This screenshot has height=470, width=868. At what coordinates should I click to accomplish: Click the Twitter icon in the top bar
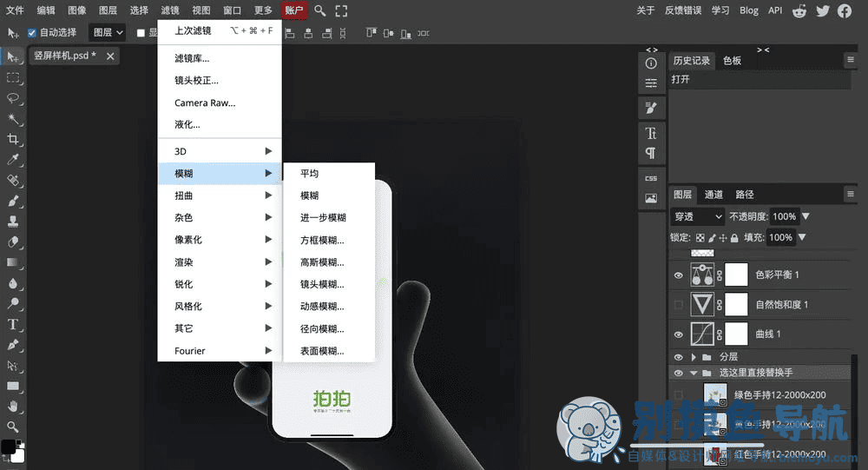point(823,10)
